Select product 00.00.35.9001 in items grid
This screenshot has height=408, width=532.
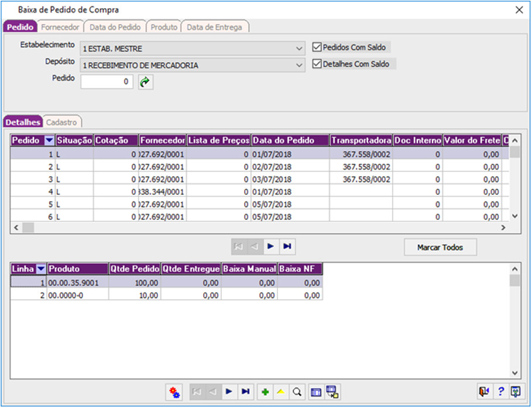tap(78, 283)
